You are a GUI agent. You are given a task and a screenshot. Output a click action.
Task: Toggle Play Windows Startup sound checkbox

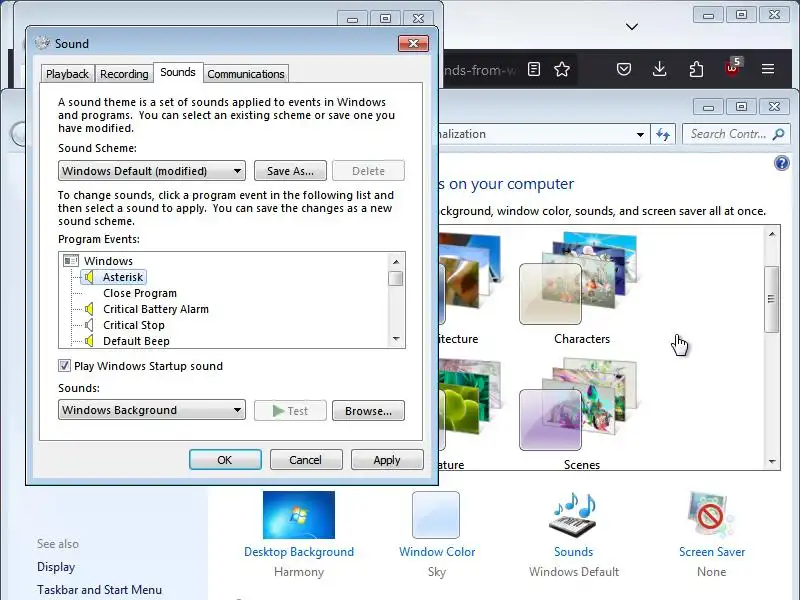click(x=64, y=366)
